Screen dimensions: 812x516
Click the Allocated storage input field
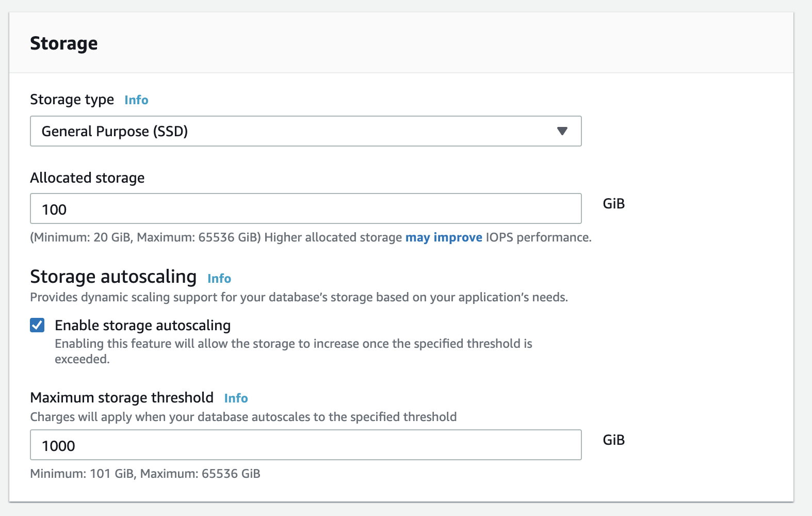[305, 208]
